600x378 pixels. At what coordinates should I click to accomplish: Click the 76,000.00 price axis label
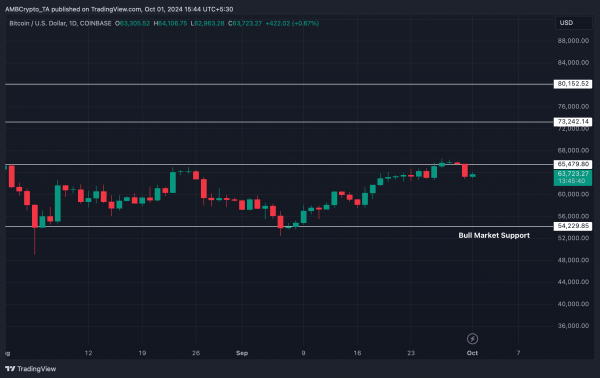point(573,106)
